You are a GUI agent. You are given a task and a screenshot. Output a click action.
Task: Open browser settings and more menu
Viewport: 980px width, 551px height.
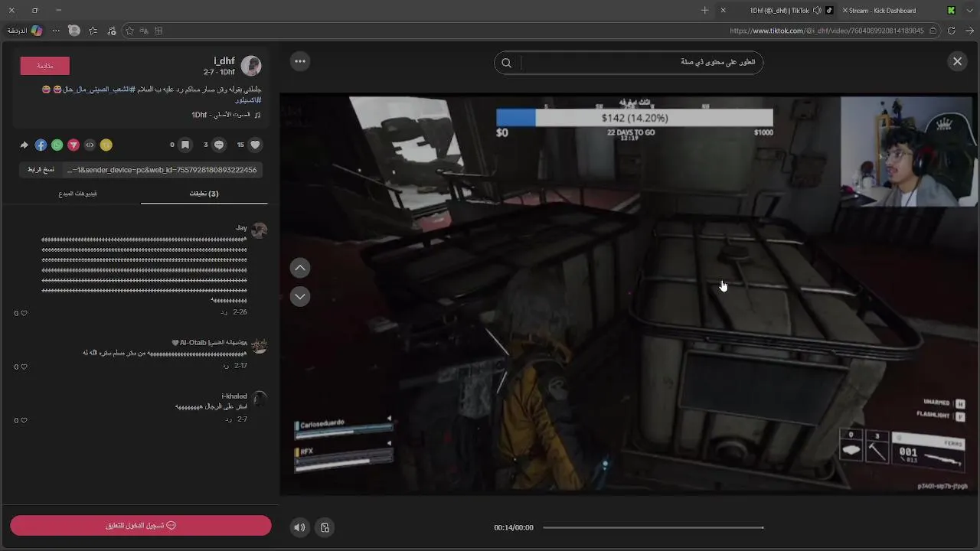(55, 31)
